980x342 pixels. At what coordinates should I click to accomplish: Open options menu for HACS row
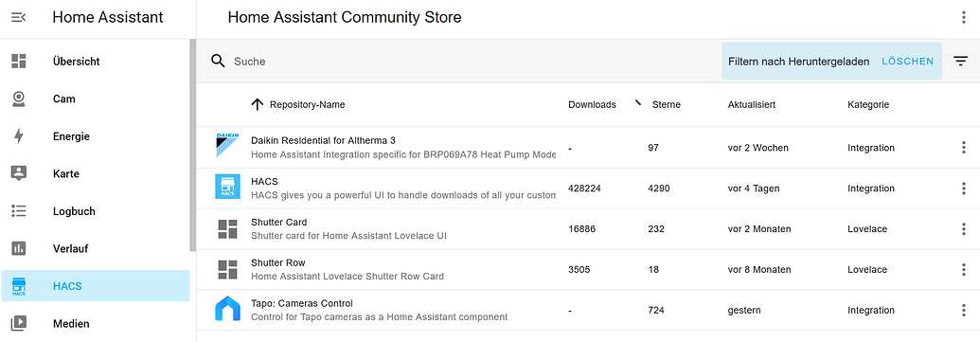963,189
